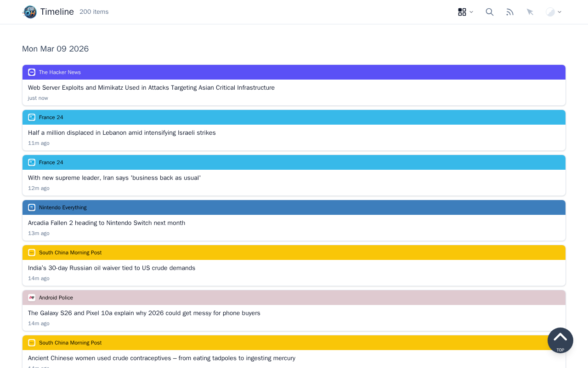Image resolution: width=588 pixels, height=368 pixels.
Task: Click the Nintendo Everything source icon
Action: [32, 207]
